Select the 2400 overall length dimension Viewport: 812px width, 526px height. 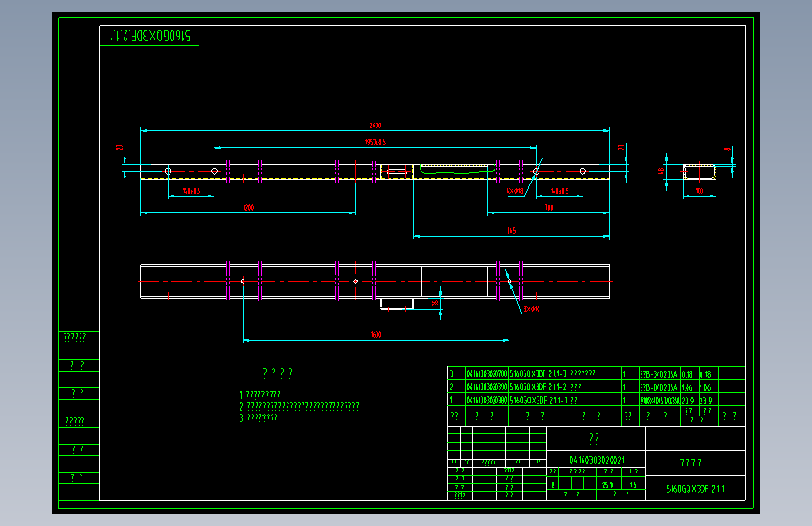pyautogui.click(x=376, y=125)
